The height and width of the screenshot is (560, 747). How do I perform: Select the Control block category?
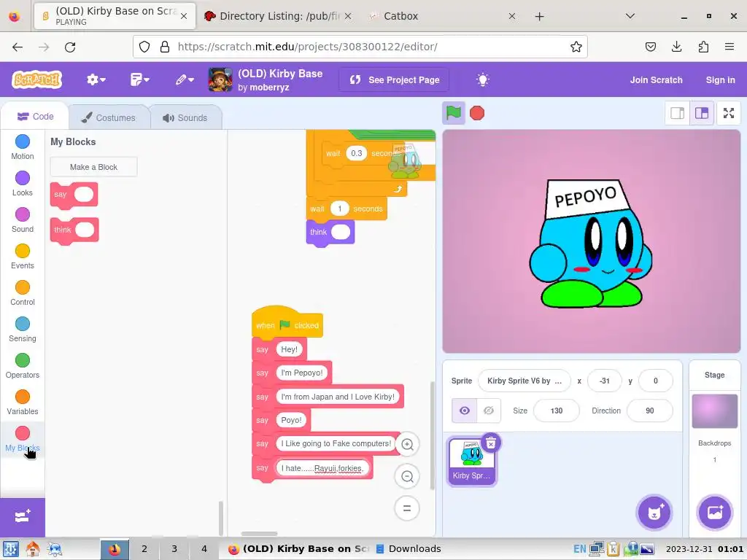tap(23, 293)
